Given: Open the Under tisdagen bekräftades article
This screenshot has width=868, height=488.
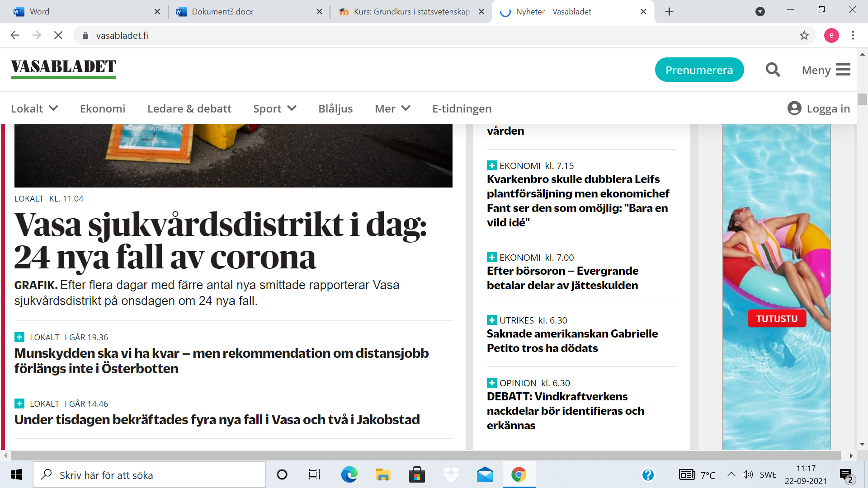Looking at the screenshot, I should (217, 420).
